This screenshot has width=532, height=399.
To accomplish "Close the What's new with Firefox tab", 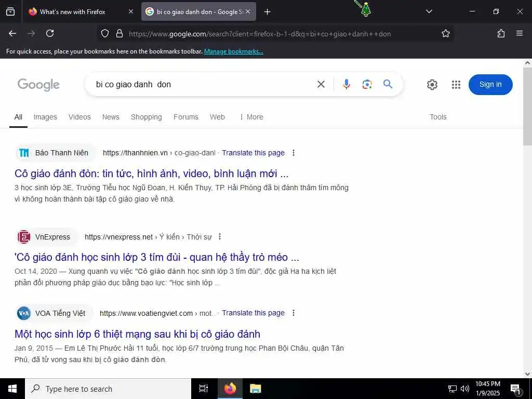I will point(130,11).
